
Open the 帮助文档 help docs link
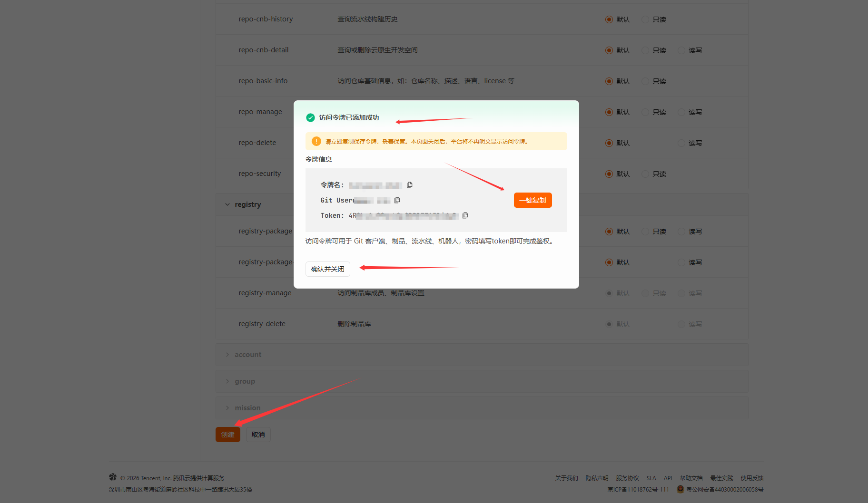click(x=690, y=478)
